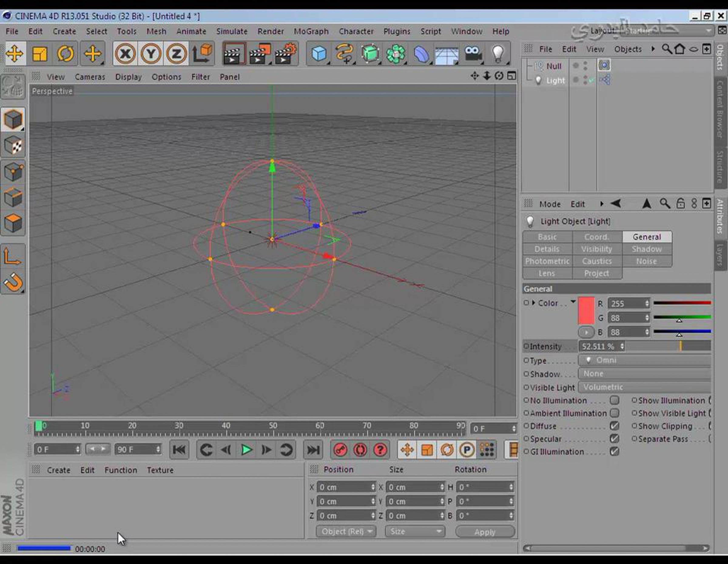
Task: Open the Visible Light Volumetric dropdown
Action: click(645, 387)
